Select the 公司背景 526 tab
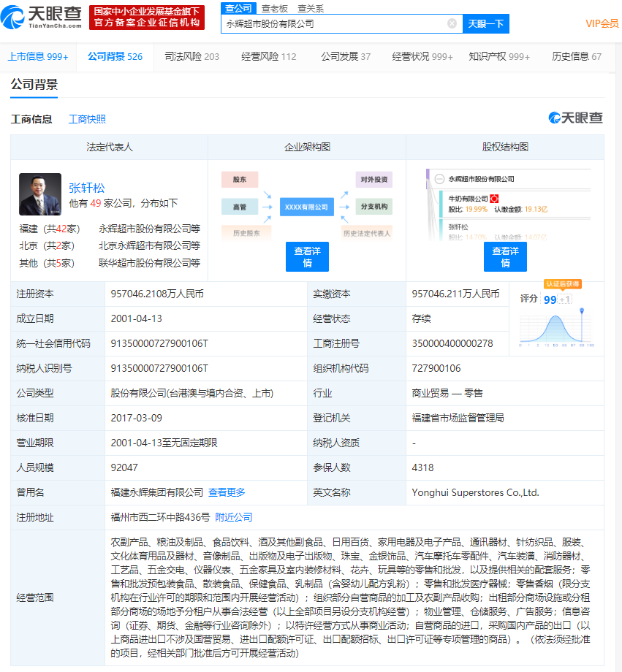Image resolution: width=622 pixels, height=672 pixels. 115,56
